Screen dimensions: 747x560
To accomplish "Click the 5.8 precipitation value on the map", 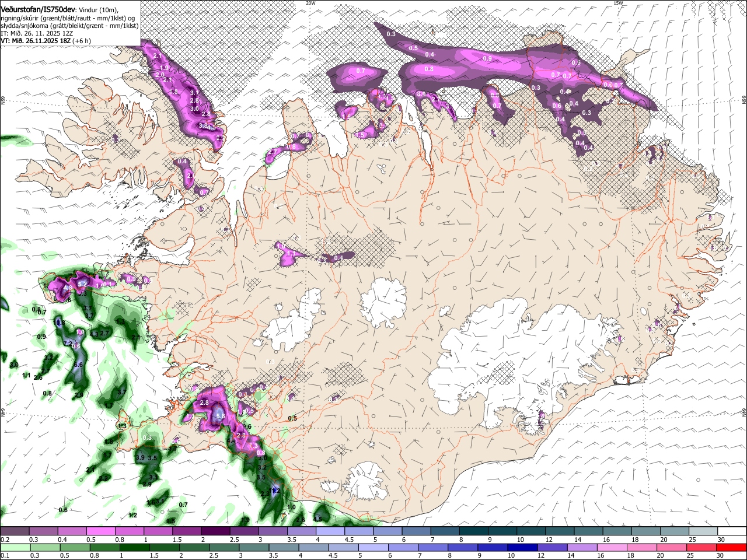I will click(x=220, y=416).
